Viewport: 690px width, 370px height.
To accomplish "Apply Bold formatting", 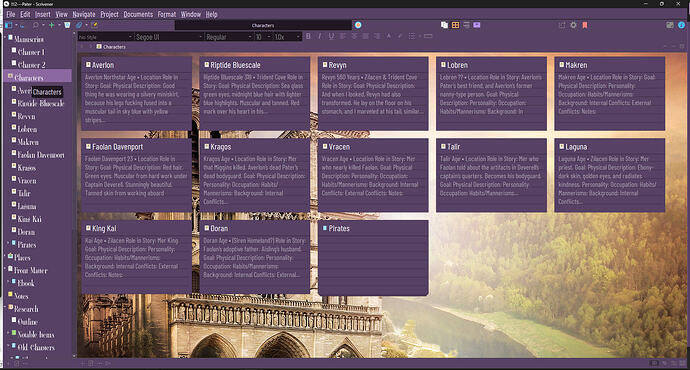I will point(308,36).
